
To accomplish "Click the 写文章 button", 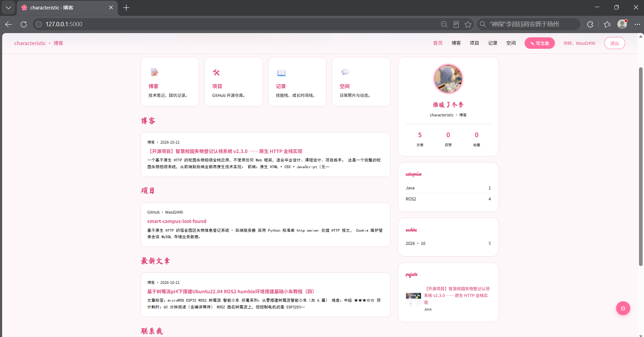I will [539, 43].
